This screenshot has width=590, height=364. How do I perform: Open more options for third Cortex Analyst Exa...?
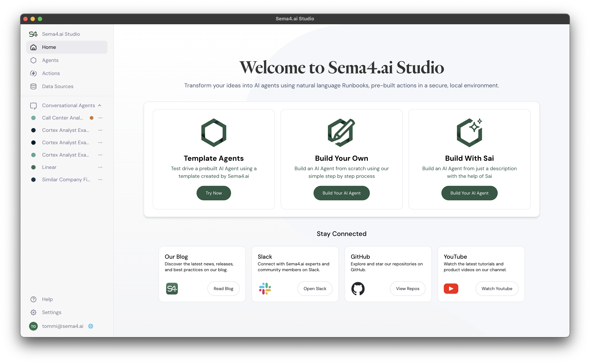click(100, 155)
